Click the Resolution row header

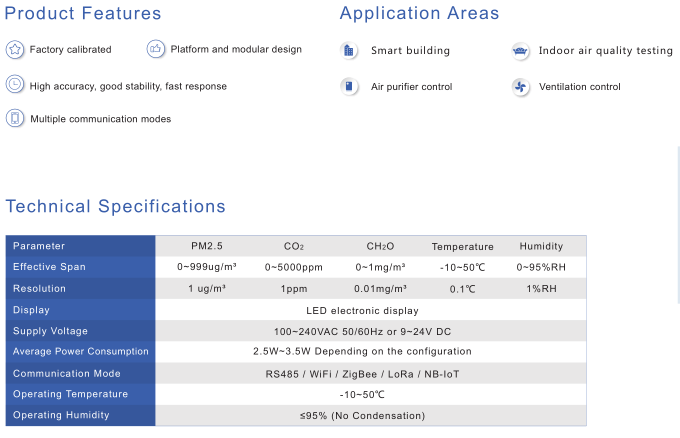[80, 288]
